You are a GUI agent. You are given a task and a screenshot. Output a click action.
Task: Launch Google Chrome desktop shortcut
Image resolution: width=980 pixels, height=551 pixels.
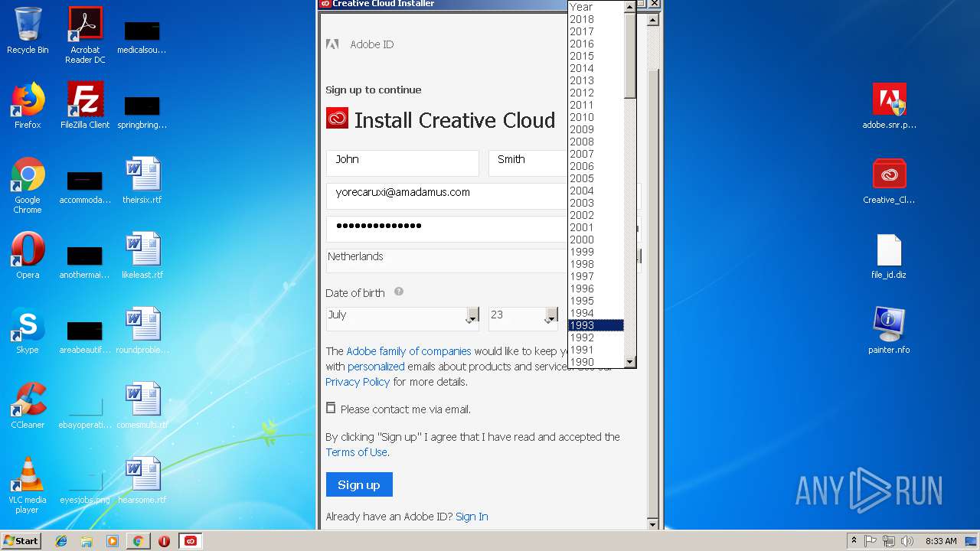point(28,185)
